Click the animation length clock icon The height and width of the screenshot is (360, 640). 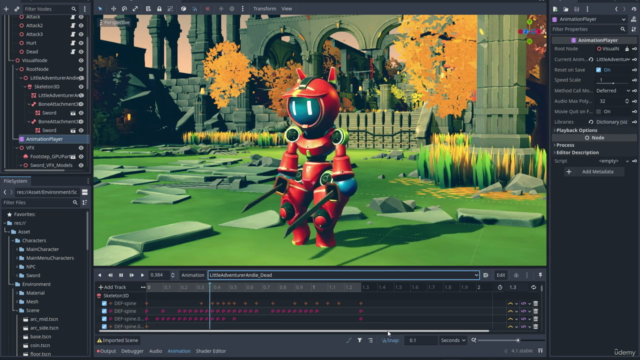500,287
